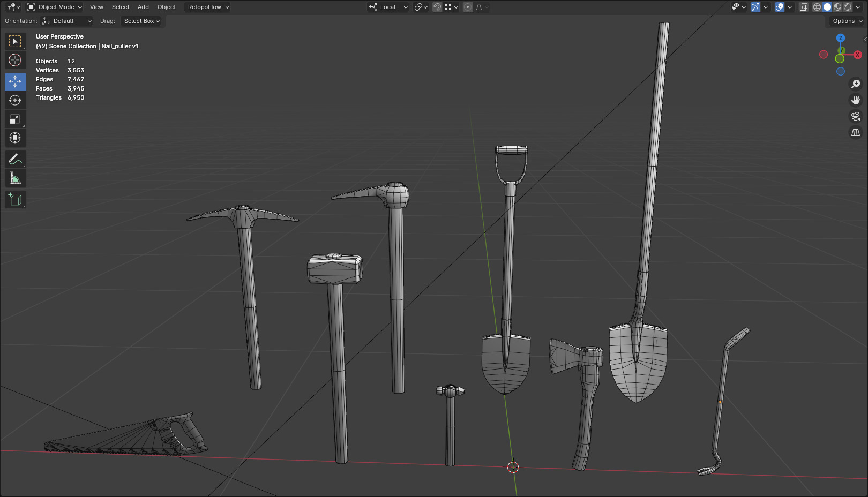Select the Add Cube tool

[x=15, y=199]
